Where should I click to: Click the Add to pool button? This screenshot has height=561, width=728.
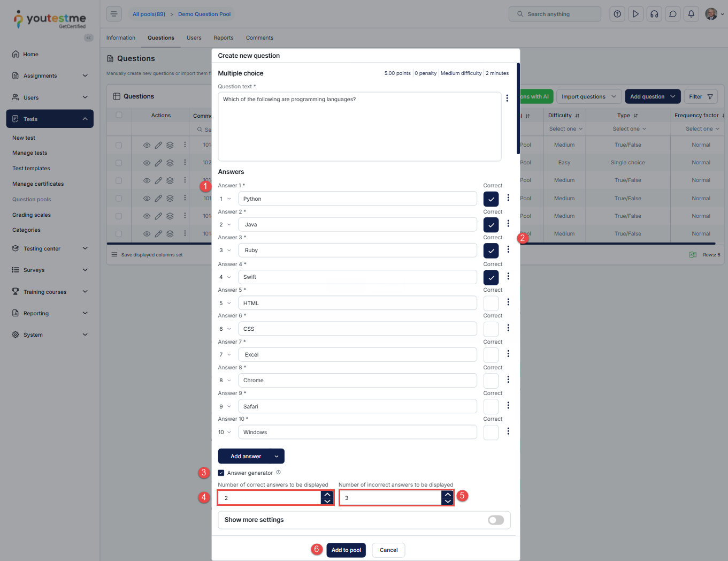(346, 550)
